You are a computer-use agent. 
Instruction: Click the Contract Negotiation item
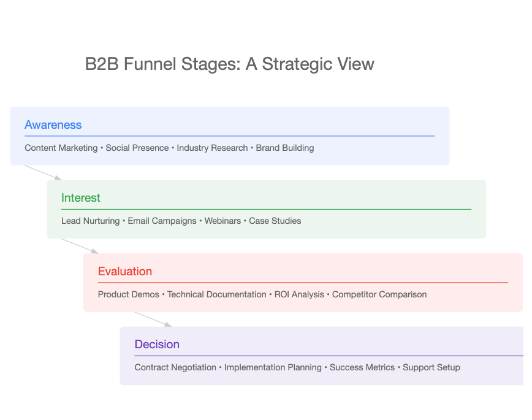click(x=175, y=367)
